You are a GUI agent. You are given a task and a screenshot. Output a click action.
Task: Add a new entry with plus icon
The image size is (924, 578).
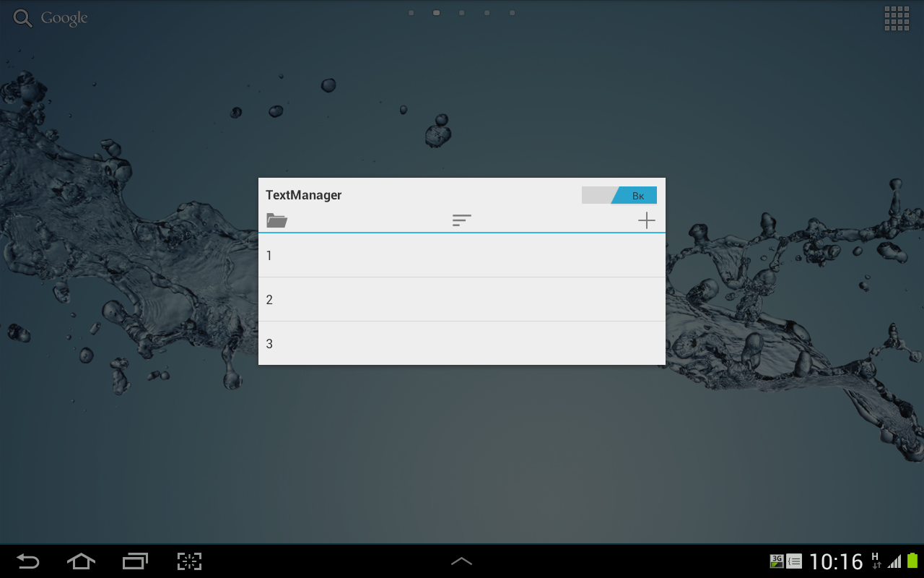(647, 220)
